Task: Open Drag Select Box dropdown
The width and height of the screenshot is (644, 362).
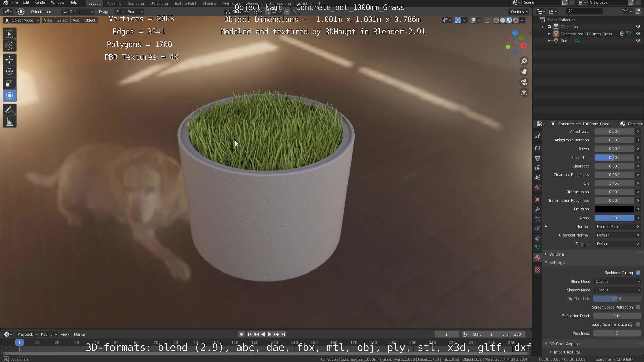Action: pos(129,12)
